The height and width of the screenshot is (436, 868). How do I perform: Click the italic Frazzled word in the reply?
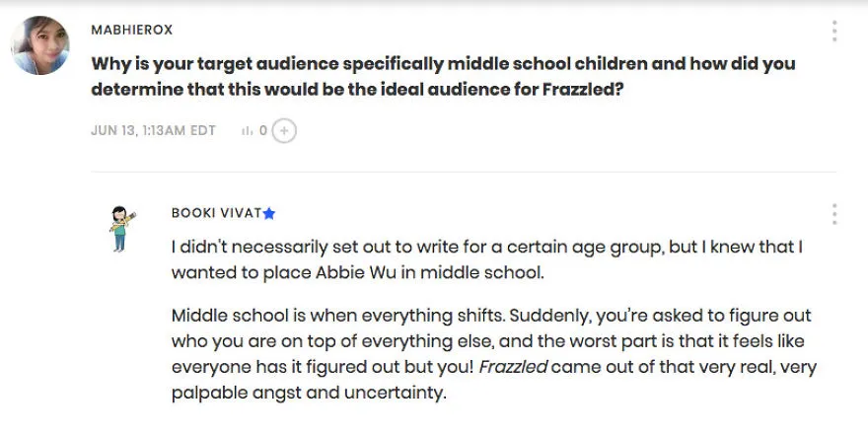513,367
